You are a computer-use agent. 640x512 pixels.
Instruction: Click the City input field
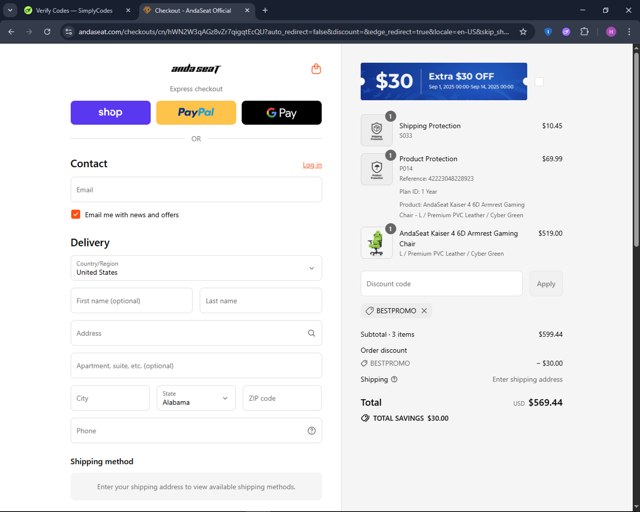(110, 398)
